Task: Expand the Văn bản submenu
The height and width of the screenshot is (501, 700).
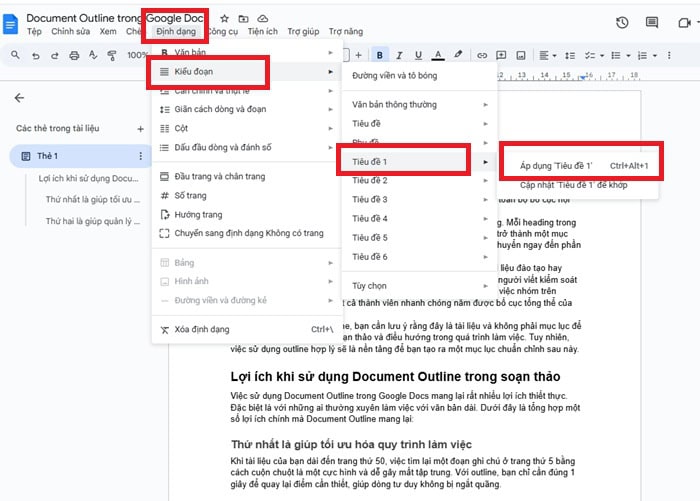Action: click(x=247, y=52)
